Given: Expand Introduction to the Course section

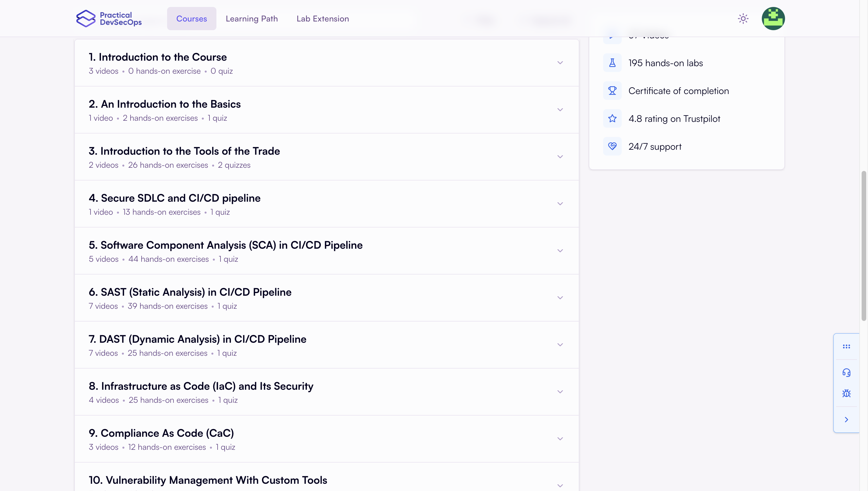Looking at the screenshot, I should pyautogui.click(x=560, y=63).
